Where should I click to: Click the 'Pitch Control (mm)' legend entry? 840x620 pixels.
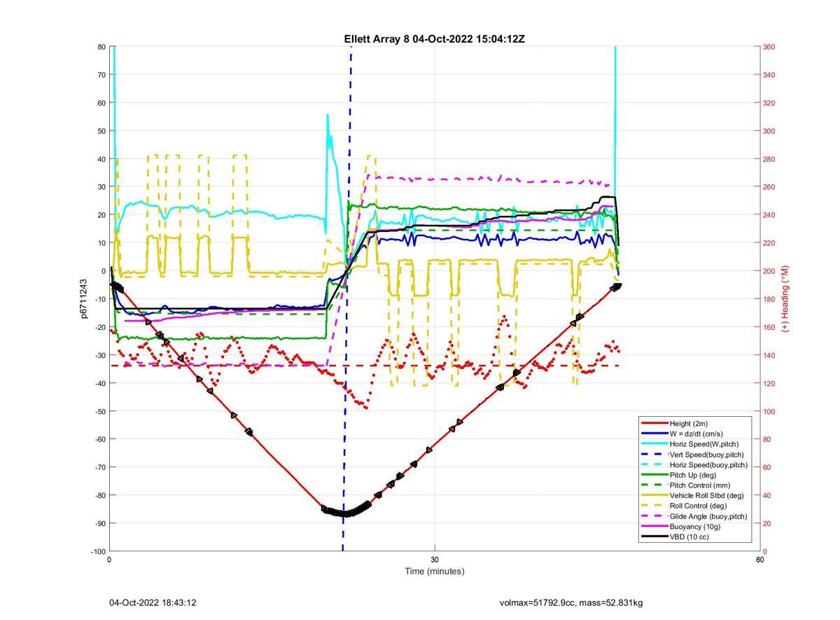click(x=700, y=485)
